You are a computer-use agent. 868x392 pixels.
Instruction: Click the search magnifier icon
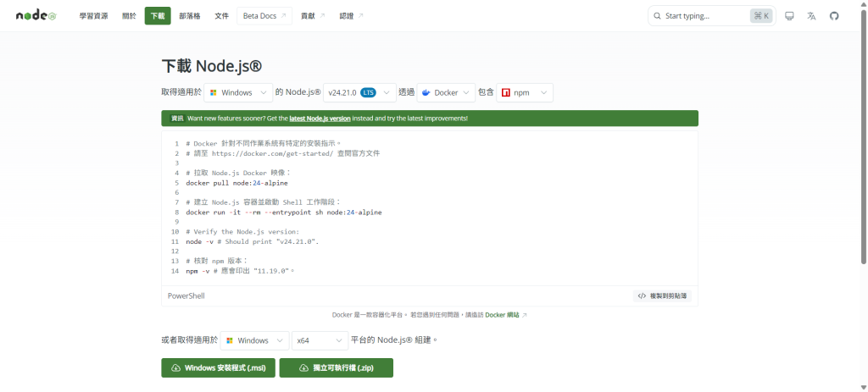coord(657,16)
